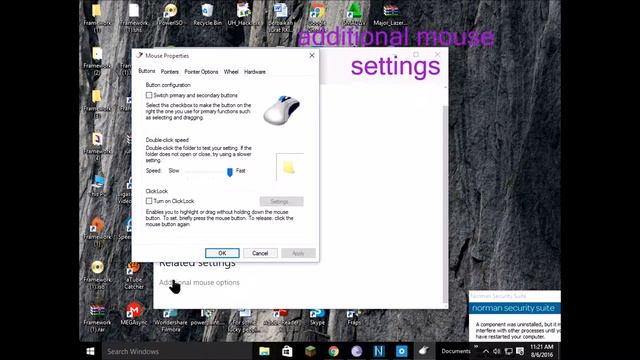640x360 pixels.
Task: Click the double-click speed slider handle
Action: pyautogui.click(x=230, y=172)
